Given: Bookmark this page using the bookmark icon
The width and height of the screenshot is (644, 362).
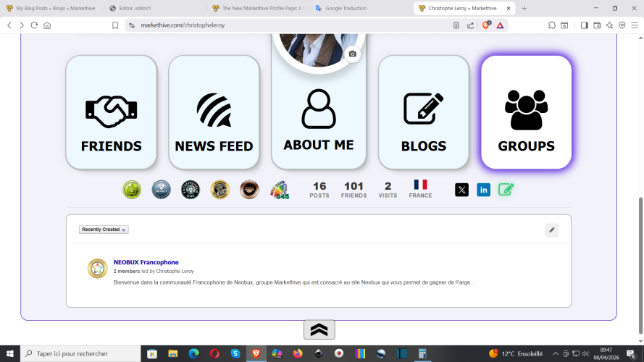Looking at the screenshot, I should (x=114, y=25).
